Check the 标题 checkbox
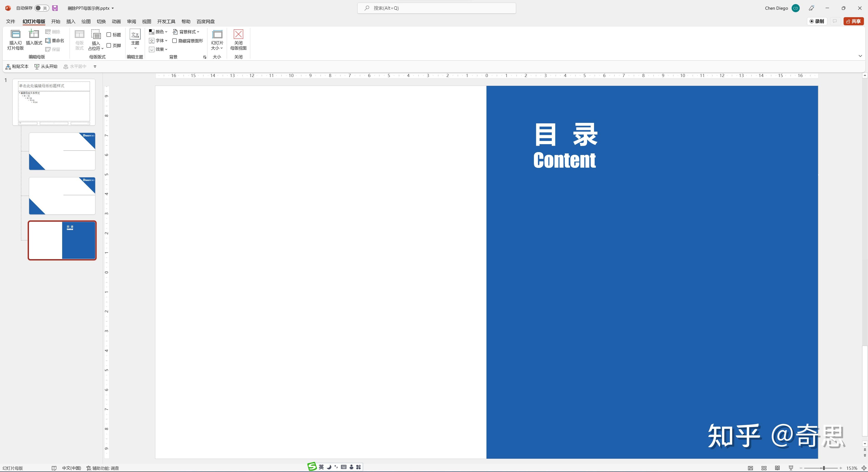This screenshot has height=472, width=868. 109,34
